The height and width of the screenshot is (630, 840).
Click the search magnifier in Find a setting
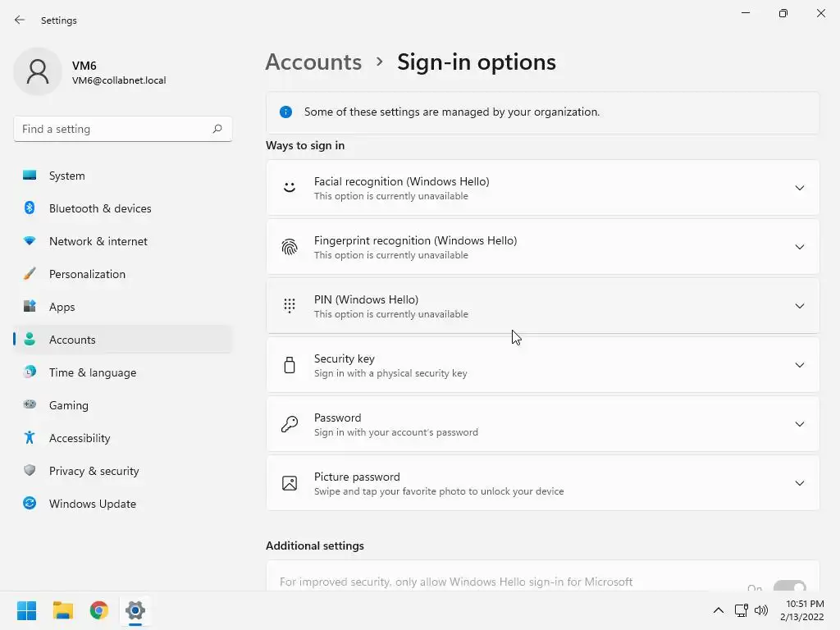click(217, 129)
